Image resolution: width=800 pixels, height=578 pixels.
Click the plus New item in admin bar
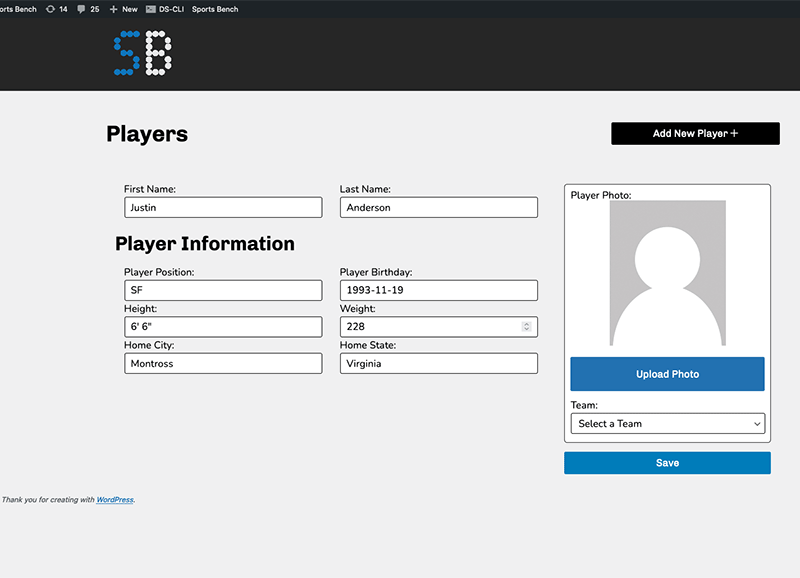(x=123, y=9)
